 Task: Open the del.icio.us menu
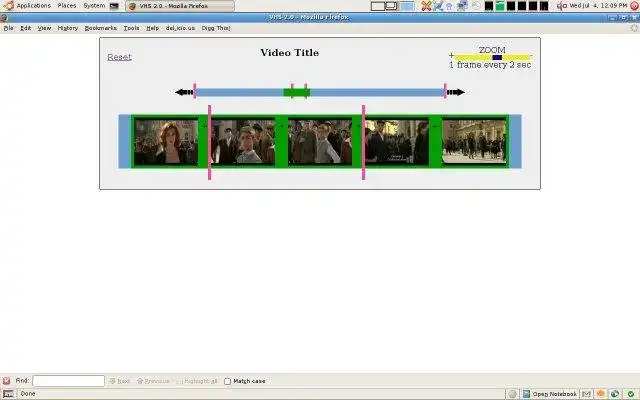[180, 28]
